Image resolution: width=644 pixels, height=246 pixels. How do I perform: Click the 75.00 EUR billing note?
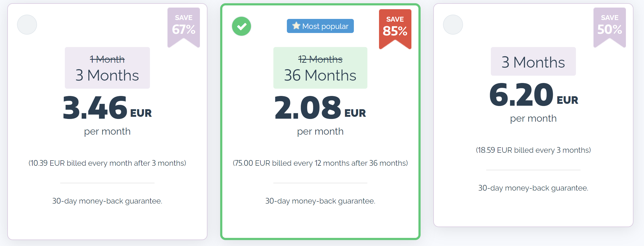320,163
